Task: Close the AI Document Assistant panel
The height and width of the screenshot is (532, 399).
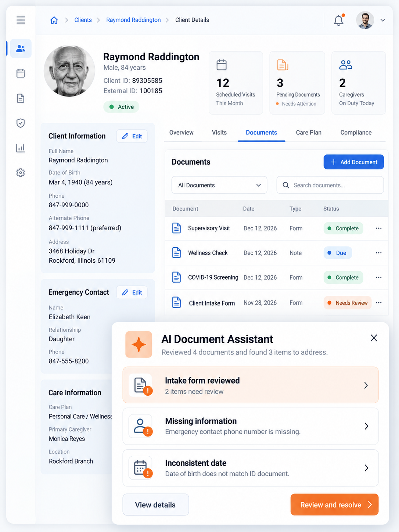Action: (x=374, y=338)
